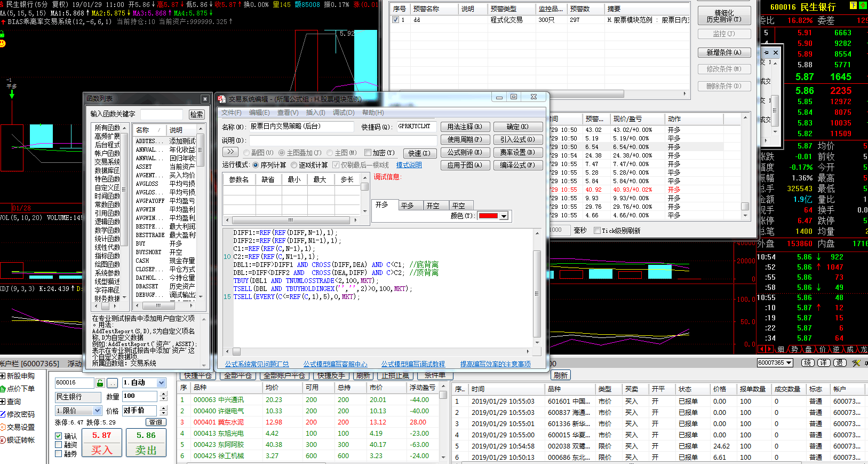Screen dimensions: 868x464
Task: Open the 调试(D) menu
Action: tap(344, 113)
